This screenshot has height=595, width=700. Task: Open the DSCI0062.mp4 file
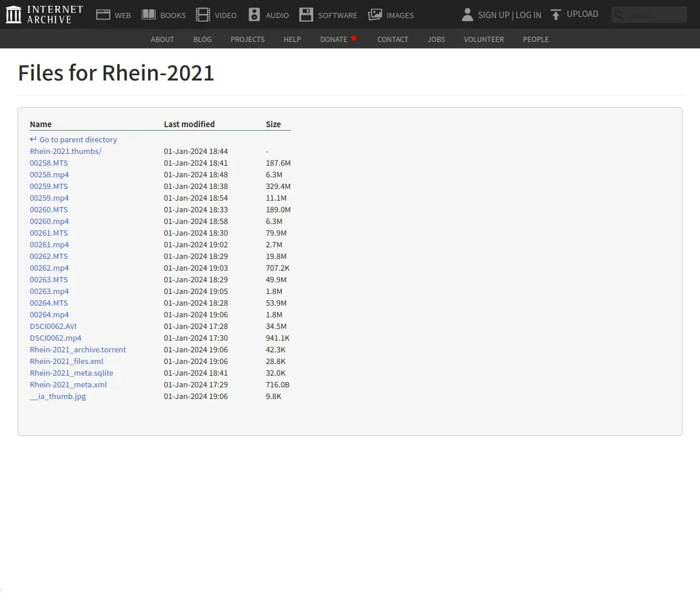[x=55, y=338]
